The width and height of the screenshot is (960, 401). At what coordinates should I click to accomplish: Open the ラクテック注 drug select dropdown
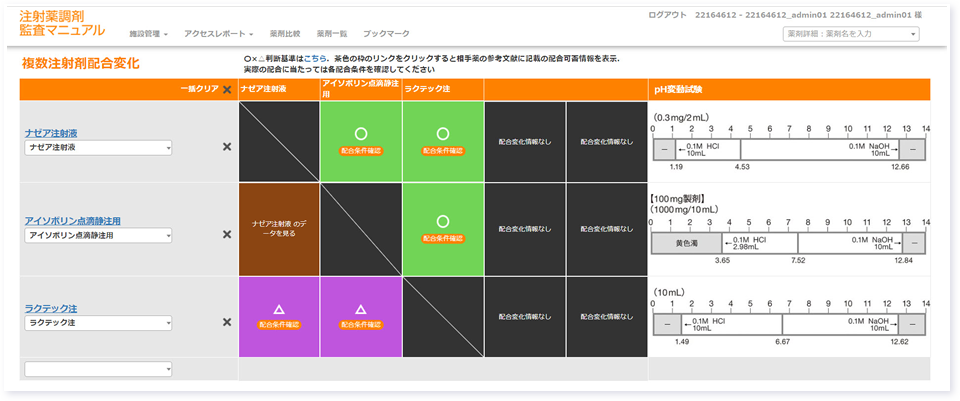pos(99,323)
